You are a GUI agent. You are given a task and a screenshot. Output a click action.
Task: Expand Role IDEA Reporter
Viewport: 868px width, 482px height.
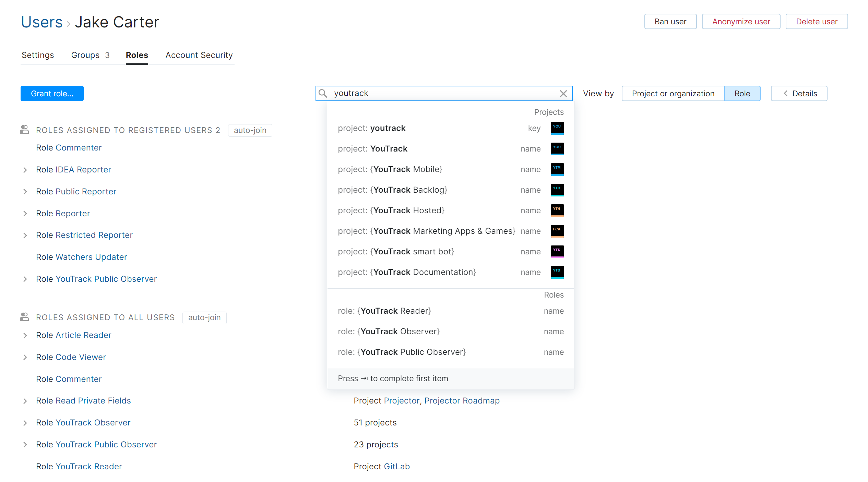(25, 170)
